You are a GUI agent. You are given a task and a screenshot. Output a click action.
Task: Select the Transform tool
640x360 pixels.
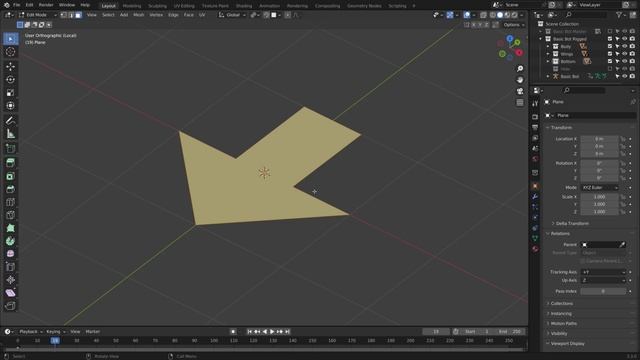click(11, 106)
